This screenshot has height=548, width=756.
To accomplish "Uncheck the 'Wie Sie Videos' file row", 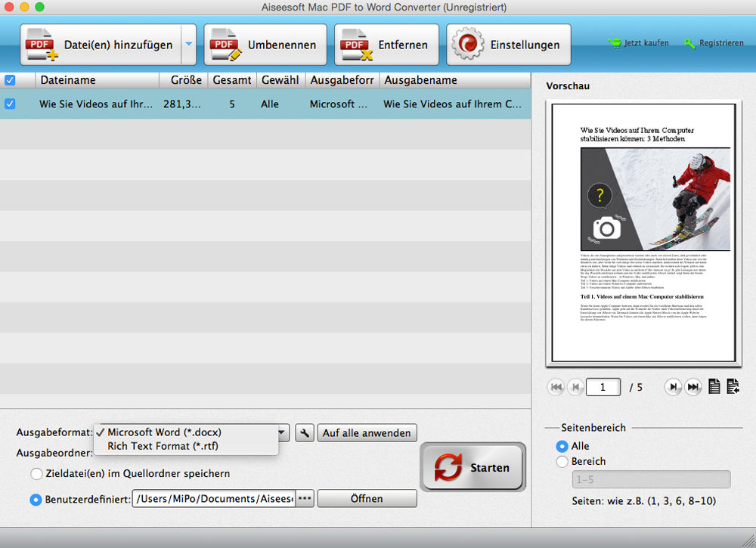I will pyautogui.click(x=10, y=104).
